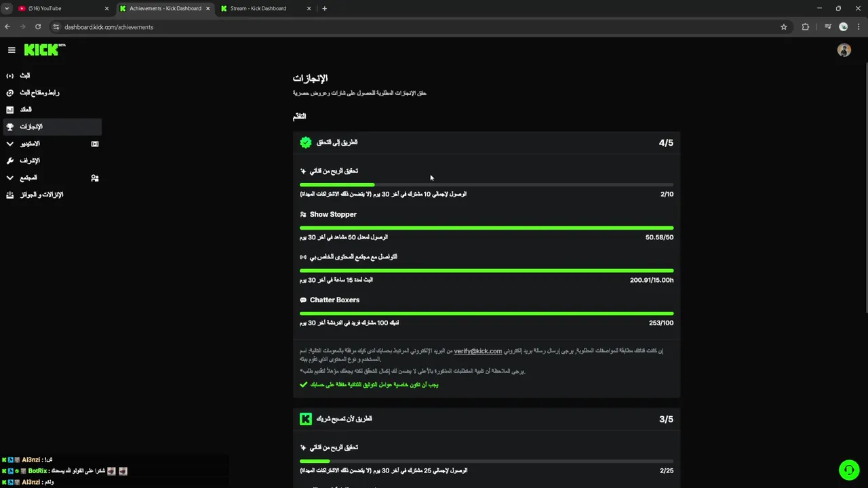
Task: Open the tab search dropdown arrow
Action: point(7,9)
